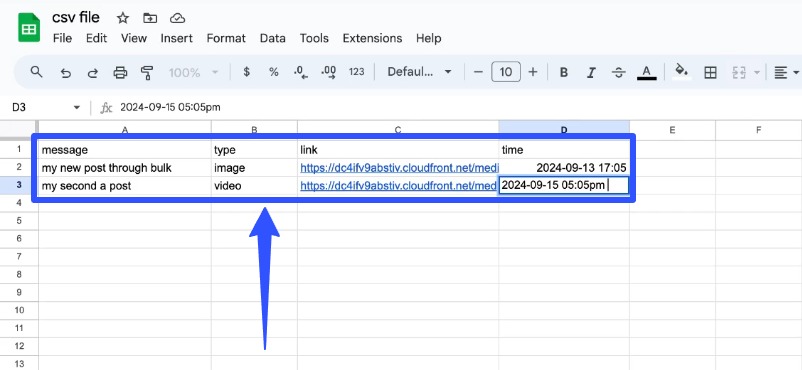Open the Default font dropdown
This screenshot has width=802, height=370.
point(419,72)
